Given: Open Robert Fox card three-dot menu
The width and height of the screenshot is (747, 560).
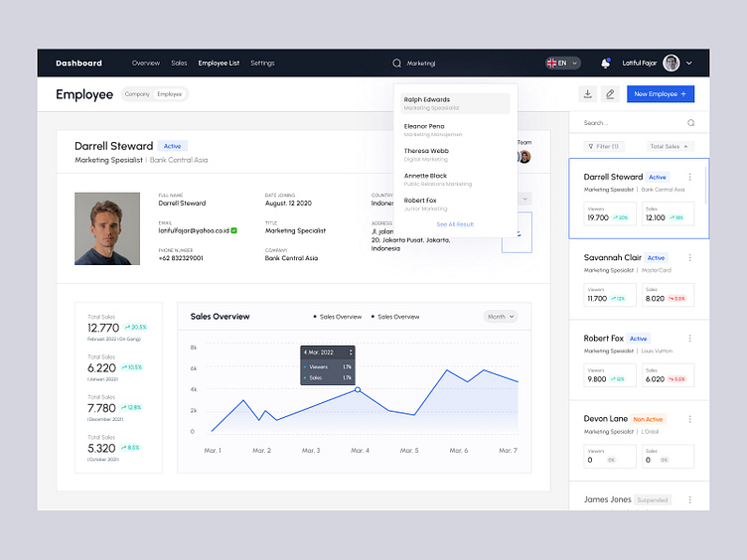Looking at the screenshot, I should 689,339.
